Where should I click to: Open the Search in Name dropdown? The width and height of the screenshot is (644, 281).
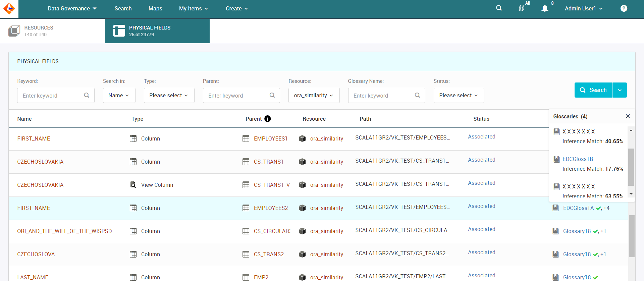point(119,95)
